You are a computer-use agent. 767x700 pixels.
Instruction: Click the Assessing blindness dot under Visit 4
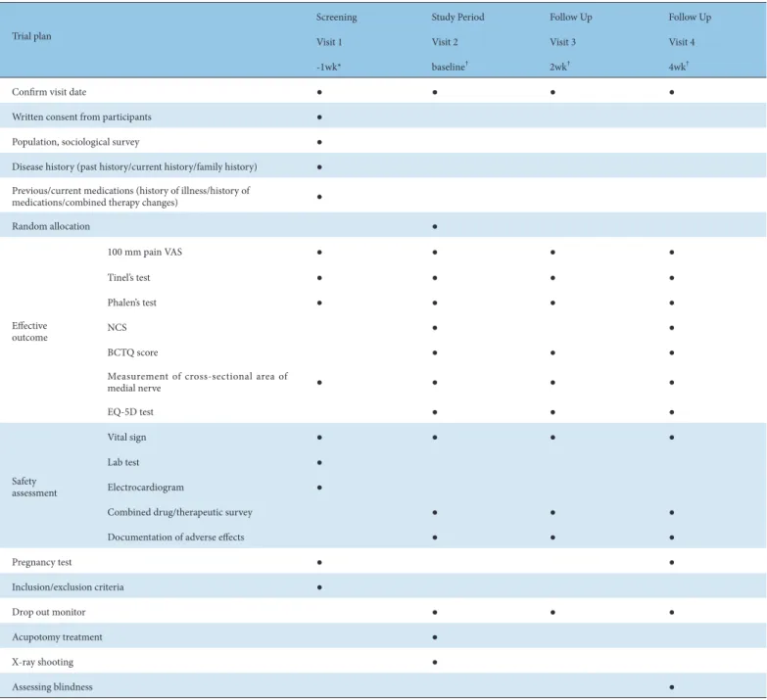(672, 687)
